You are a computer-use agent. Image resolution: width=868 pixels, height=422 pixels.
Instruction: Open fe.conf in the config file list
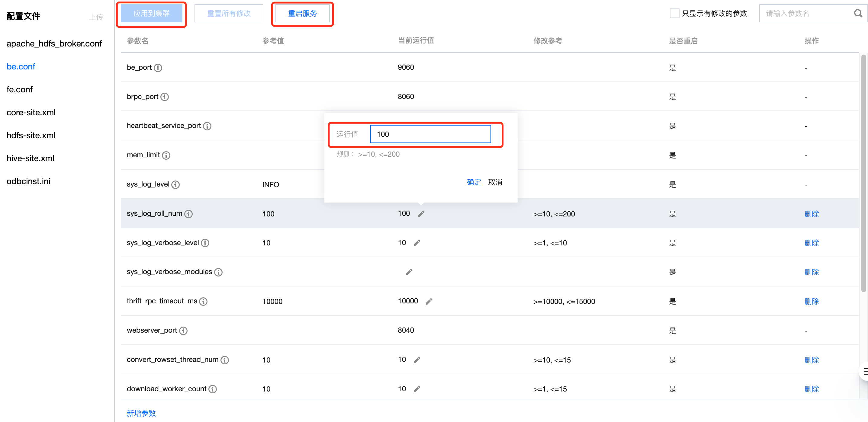click(20, 90)
